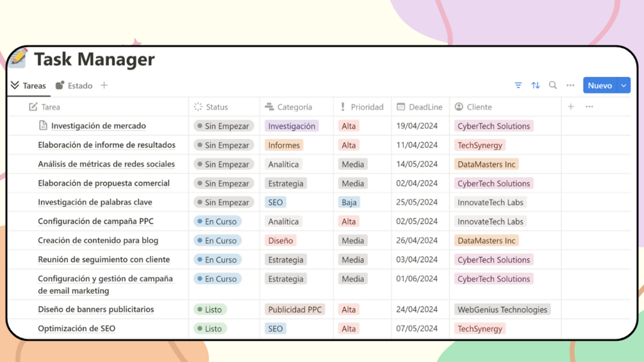Viewport: 644px width, 362px height.
Task: Select CyberTech Solutions client for Reunión de seguimiento
Action: pyautogui.click(x=493, y=259)
